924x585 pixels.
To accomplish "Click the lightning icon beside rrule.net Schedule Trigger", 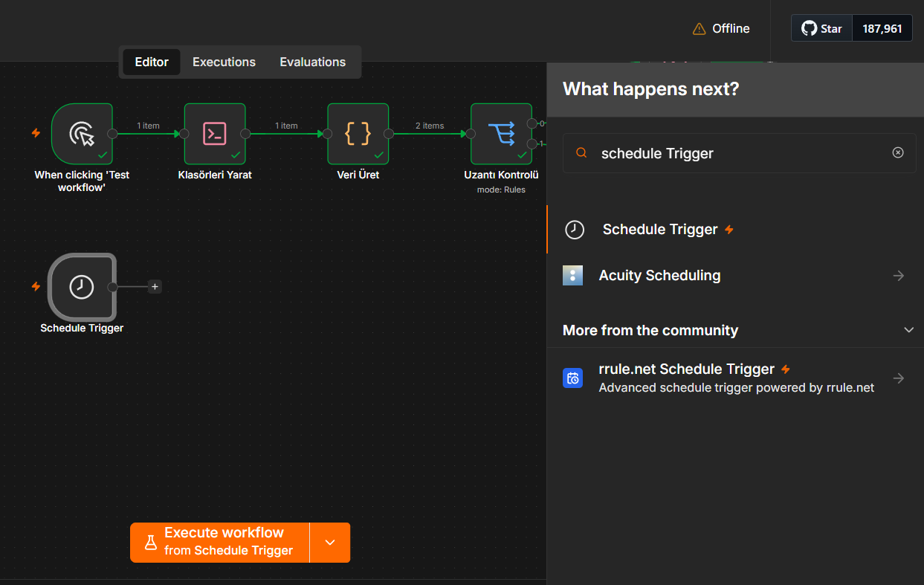I will click(x=786, y=369).
